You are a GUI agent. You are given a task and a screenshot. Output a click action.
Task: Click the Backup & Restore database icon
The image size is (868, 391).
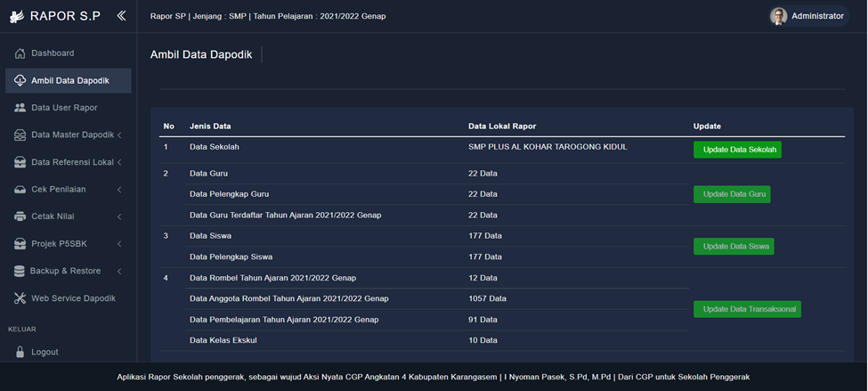coord(20,271)
